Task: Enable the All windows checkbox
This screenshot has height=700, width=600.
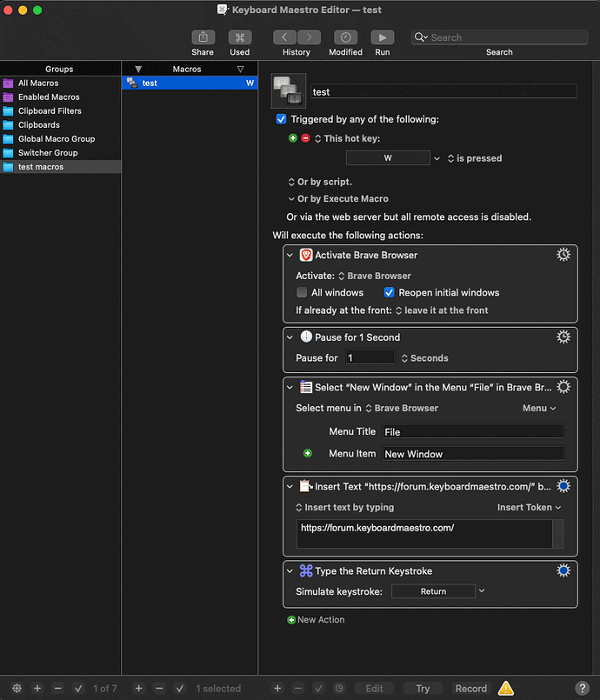Action: pyautogui.click(x=302, y=292)
